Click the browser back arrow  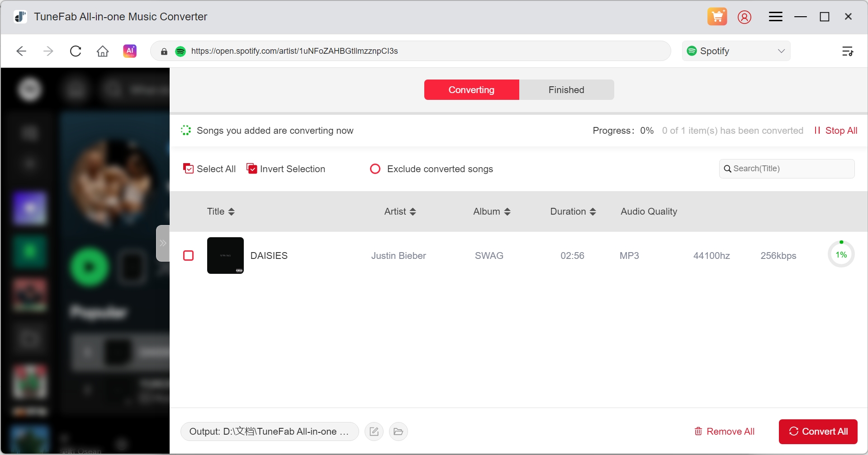click(x=21, y=51)
